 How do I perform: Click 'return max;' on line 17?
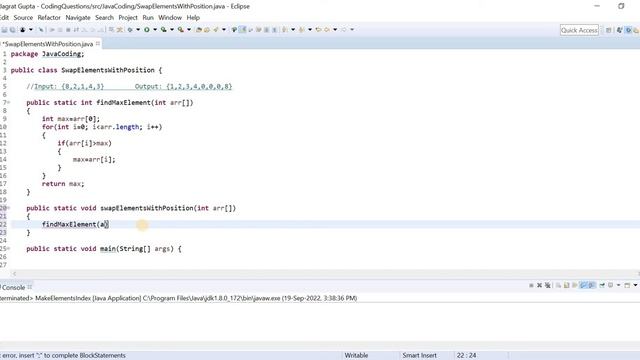click(63, 184)
